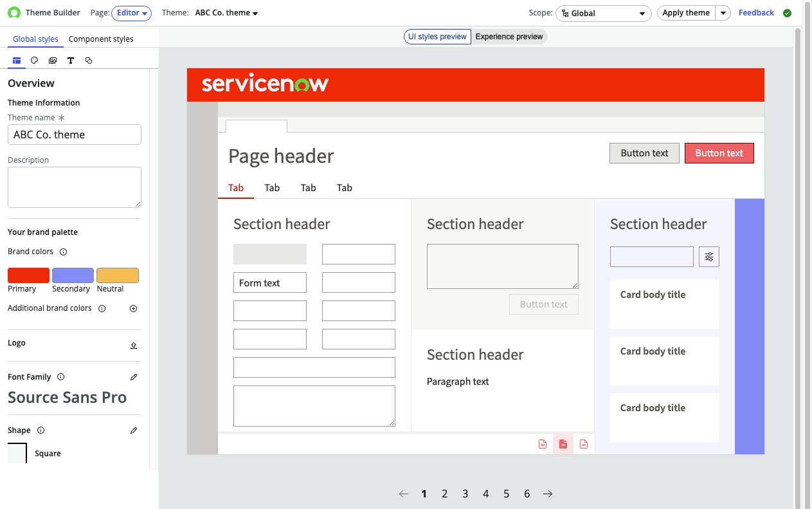Click the filter sliders icon in preview
Image resolution: width=812 pixels, height=509 pixels.
coord(709,257)
